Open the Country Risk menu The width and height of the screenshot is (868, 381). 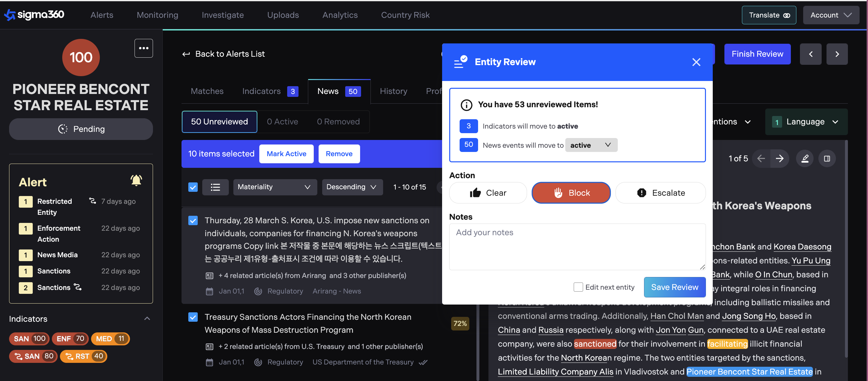tap(405, 15)
